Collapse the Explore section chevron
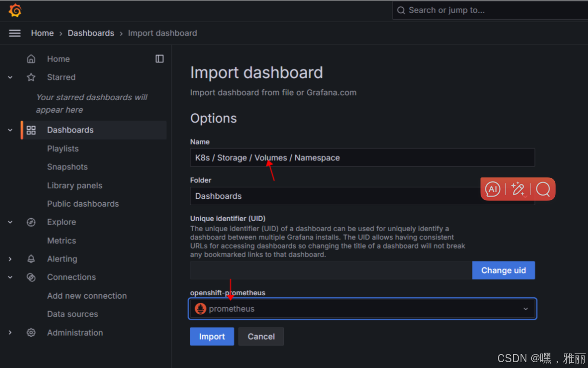This screenshot has width=588, height=368. tap(10, 222)
